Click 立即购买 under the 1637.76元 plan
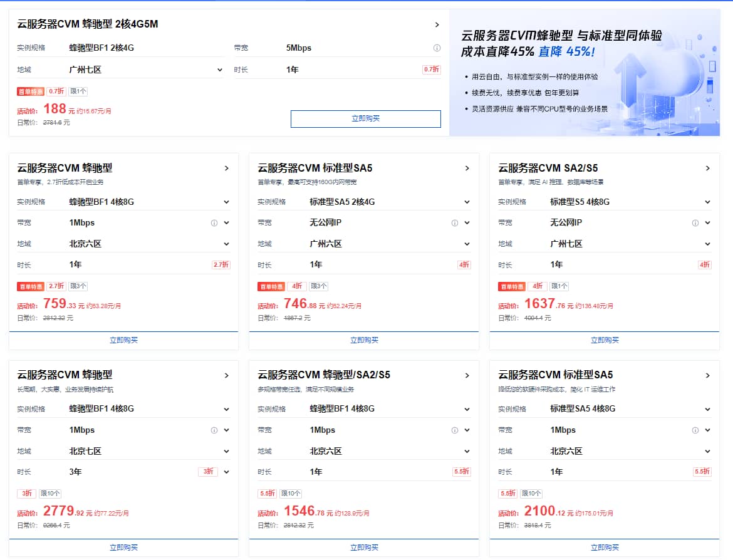The width and height of the screenshot is (733, 560). [604, 340]
